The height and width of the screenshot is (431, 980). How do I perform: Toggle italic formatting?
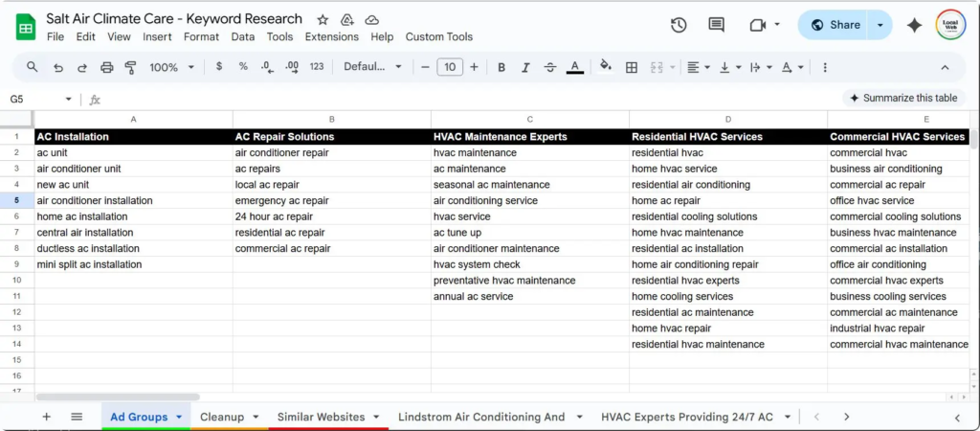(x=525, y=67)
